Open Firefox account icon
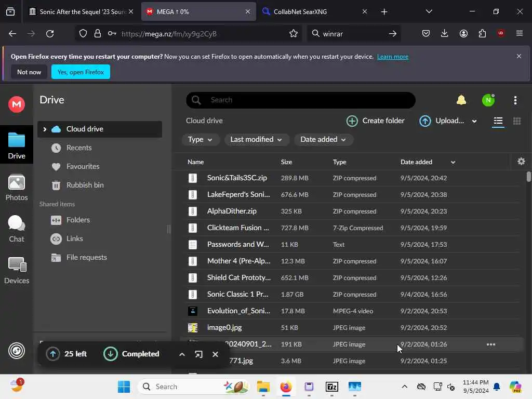The height and width of the screenshot is (399, 532). tap(463, 33)
